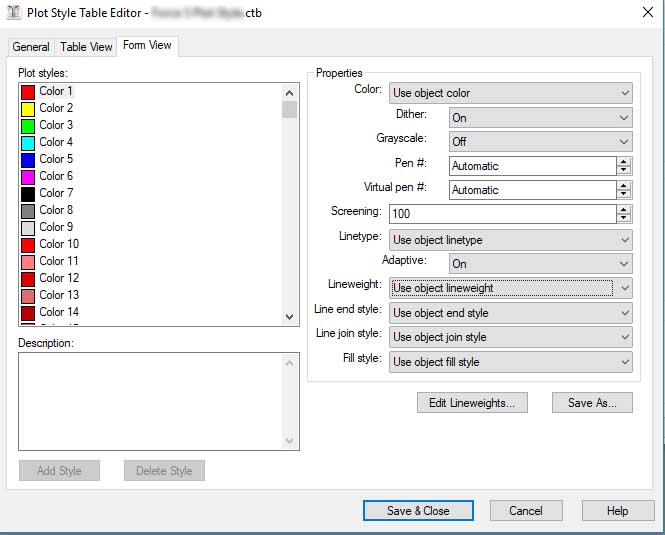Expand the Dither dropdown
Image resolution: width=665 pixels, height=535 pixels.
coord(624,117)
